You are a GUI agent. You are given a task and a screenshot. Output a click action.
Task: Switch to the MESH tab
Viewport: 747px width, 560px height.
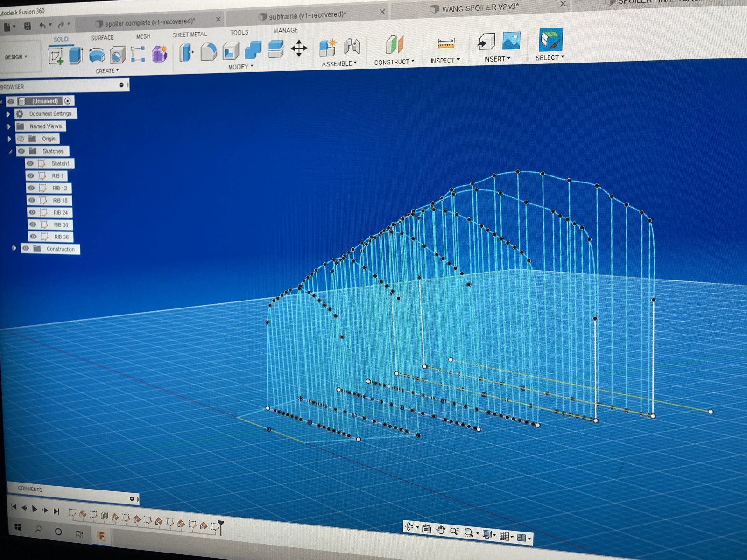[143, 36]
